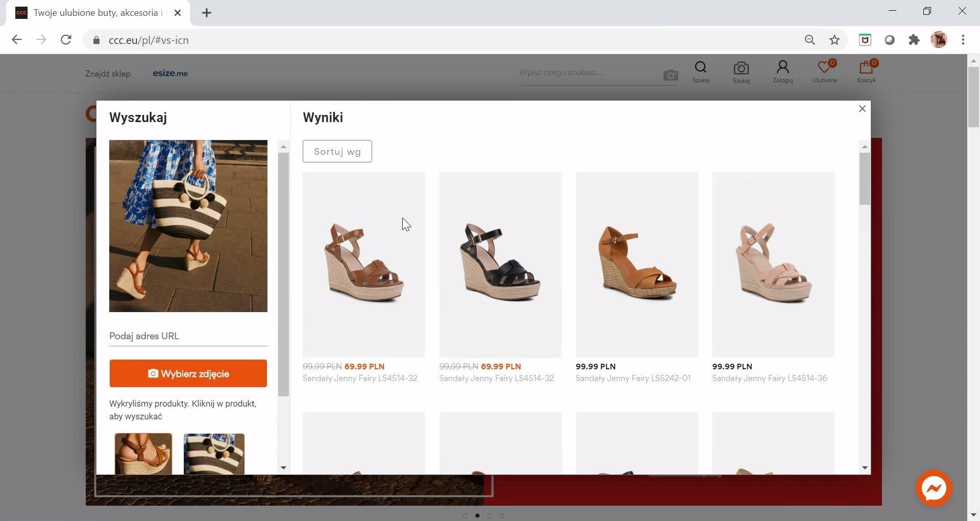Open the black LS4514-32 sandal image
This screenshot has width=980, height=521.
tap(501, 265)
